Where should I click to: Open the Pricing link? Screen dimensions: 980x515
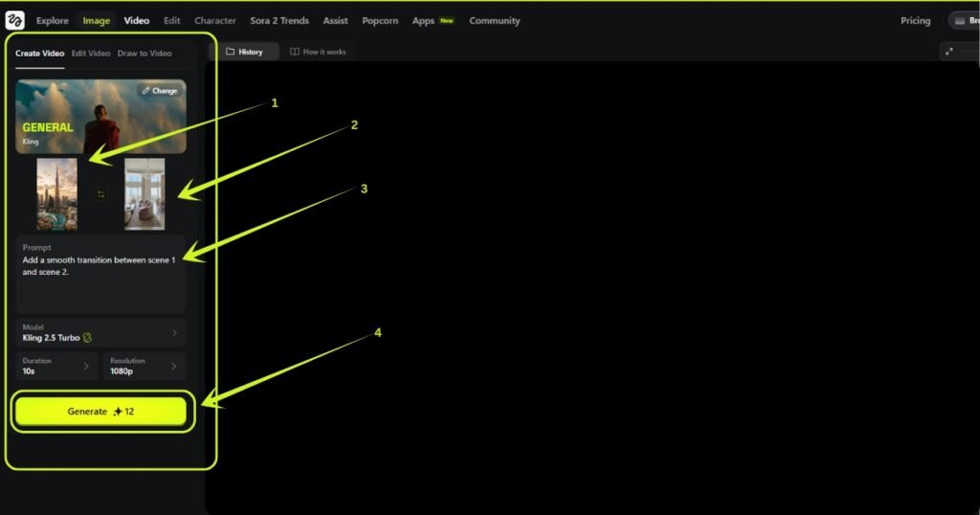(x=915, y=20)
